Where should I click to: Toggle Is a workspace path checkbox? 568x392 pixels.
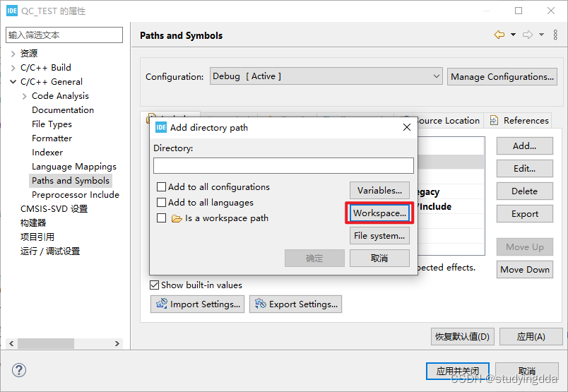coord(161,218)
